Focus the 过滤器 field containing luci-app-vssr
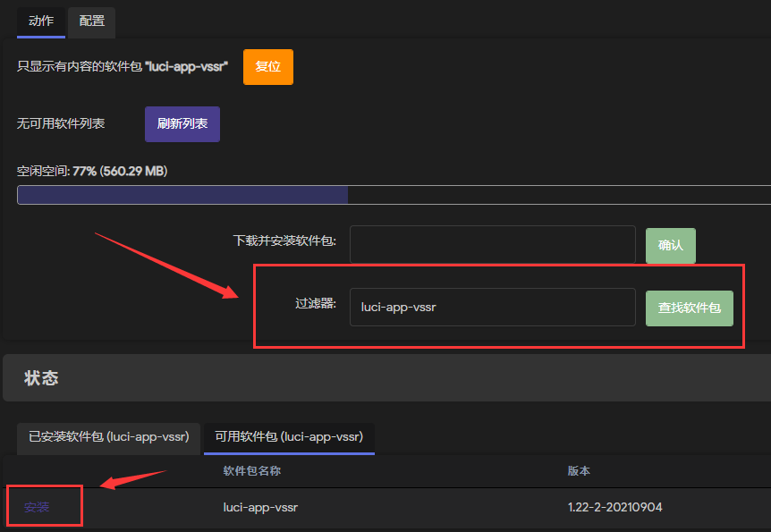Screen dimensions: 771x532 pos(493,308)
